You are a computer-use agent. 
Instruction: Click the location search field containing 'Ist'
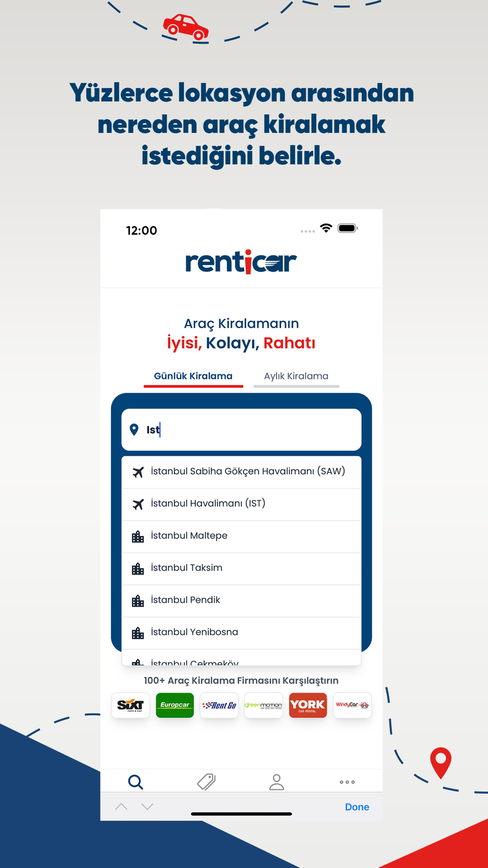coord(242,430)
